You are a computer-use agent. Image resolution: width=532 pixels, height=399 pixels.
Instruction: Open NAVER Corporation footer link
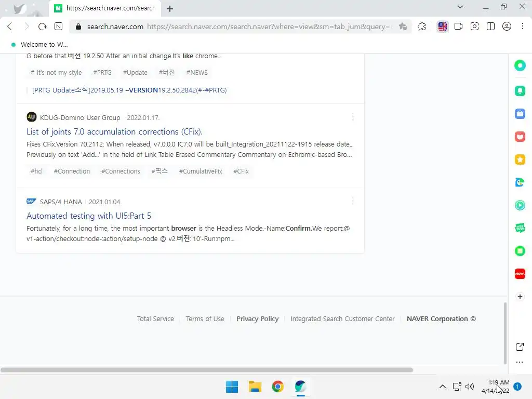[441, 319]
